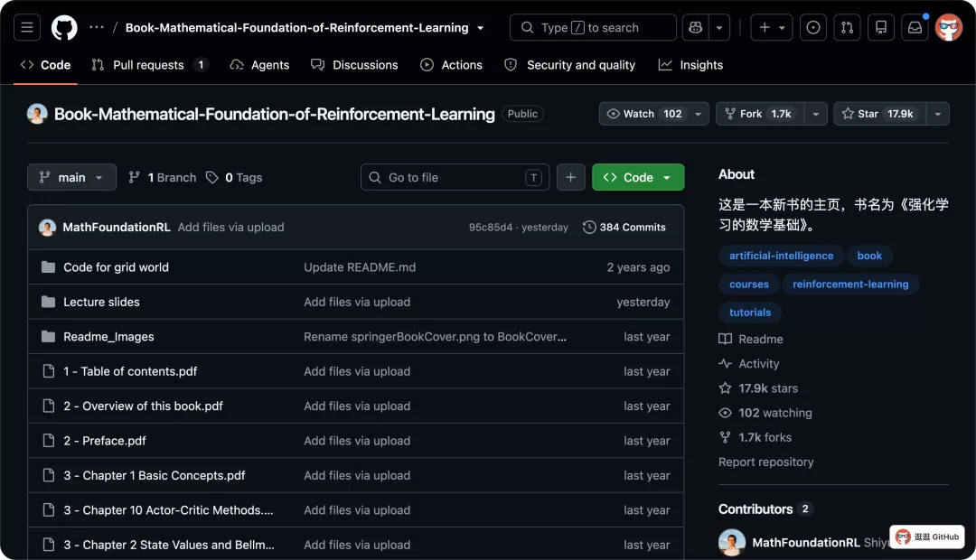
Task: Click the Type / to search field
Action: point(593,27)
